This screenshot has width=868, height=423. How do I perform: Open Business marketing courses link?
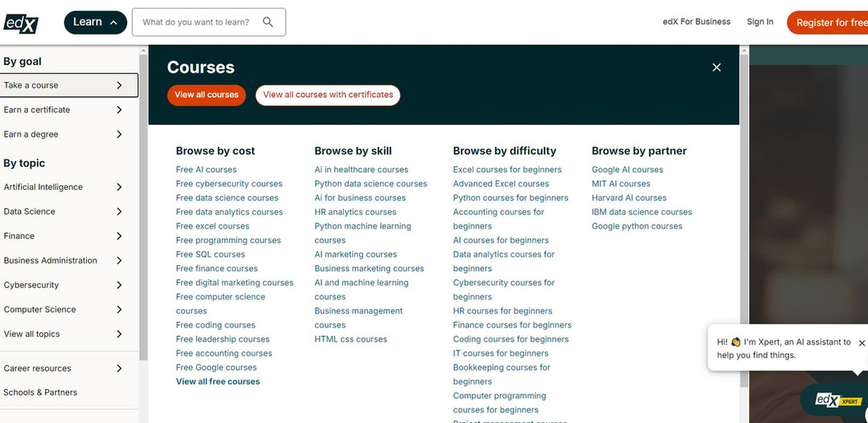point(369,269)
